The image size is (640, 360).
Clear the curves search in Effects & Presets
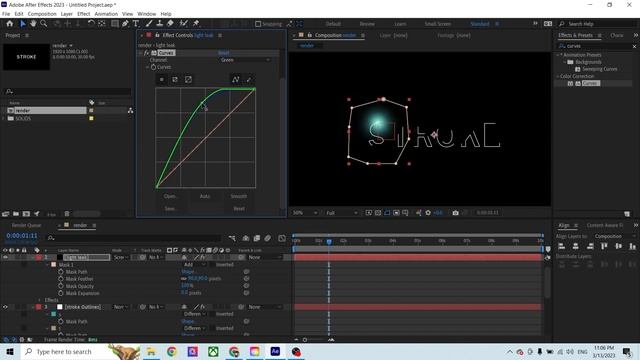click(634, 46)
